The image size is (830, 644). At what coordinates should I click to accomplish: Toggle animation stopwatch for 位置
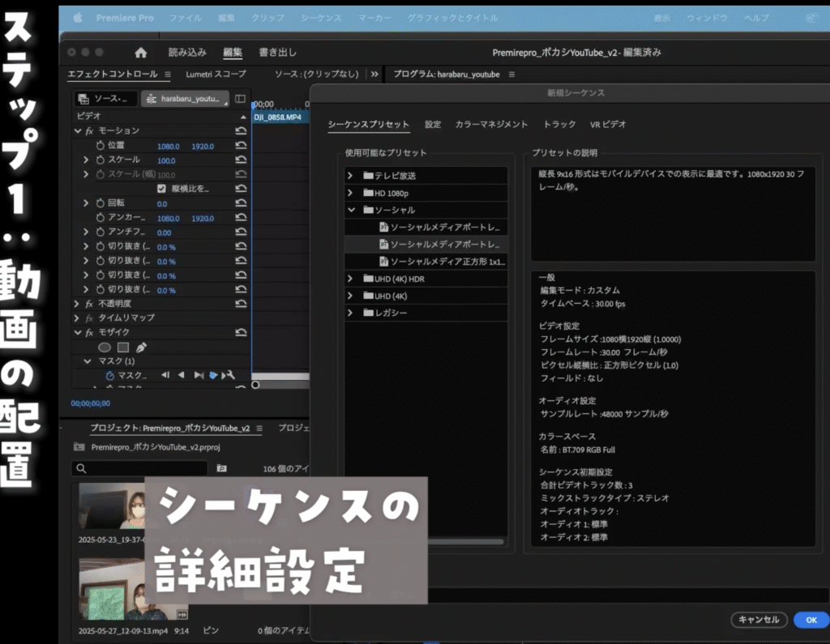click(x=100, y=145)
